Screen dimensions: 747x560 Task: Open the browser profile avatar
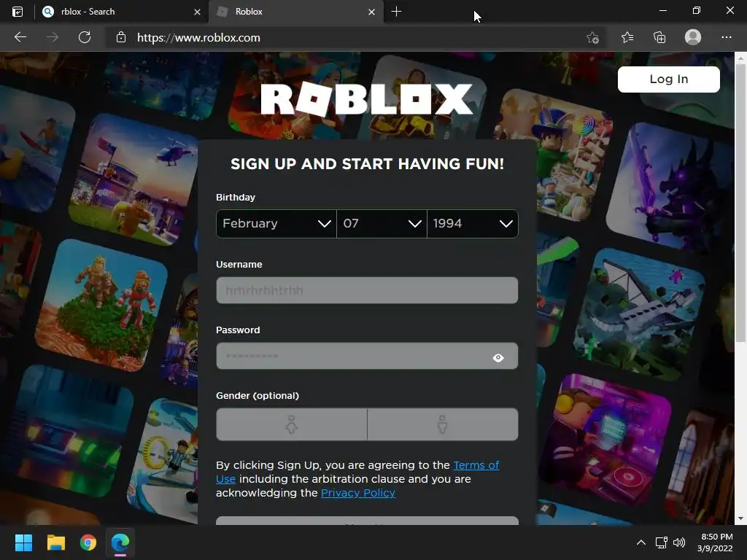pyautogui.click(x=693, y=37)
